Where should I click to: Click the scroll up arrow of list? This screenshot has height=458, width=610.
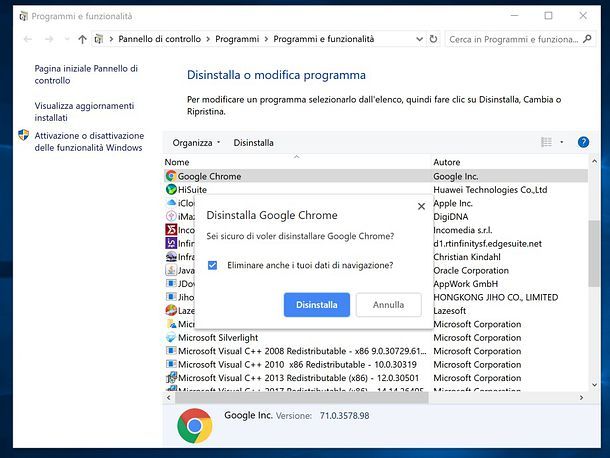tap(594, 161)
